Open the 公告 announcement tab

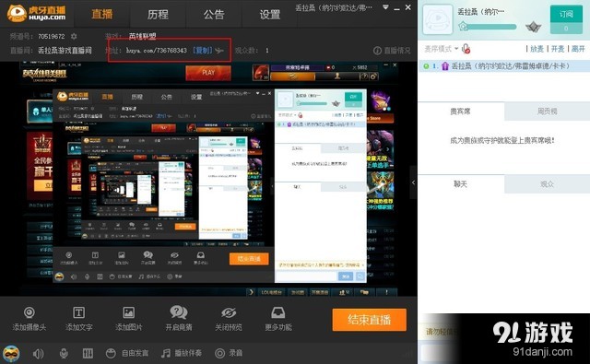click(x=214, y=15)
